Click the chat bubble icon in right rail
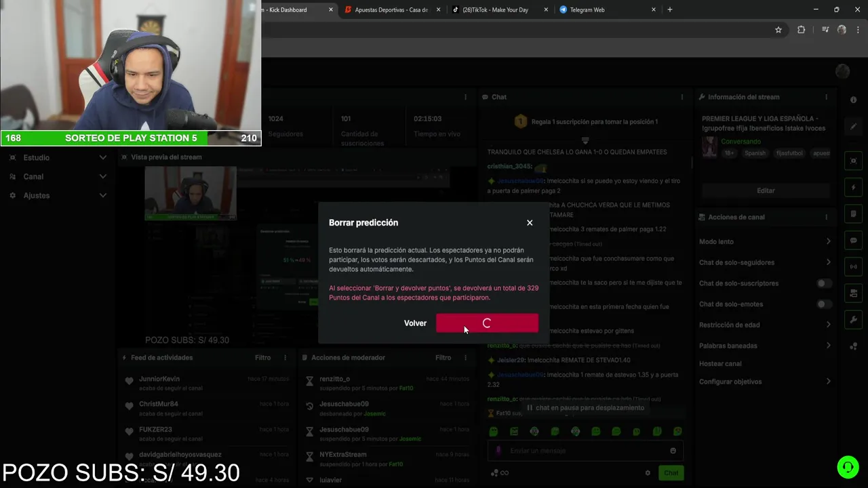 (x=854, y=241)
